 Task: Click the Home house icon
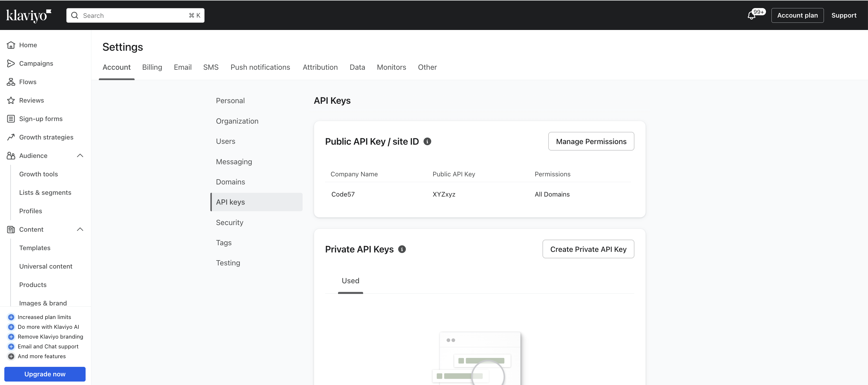pos(11,45)
